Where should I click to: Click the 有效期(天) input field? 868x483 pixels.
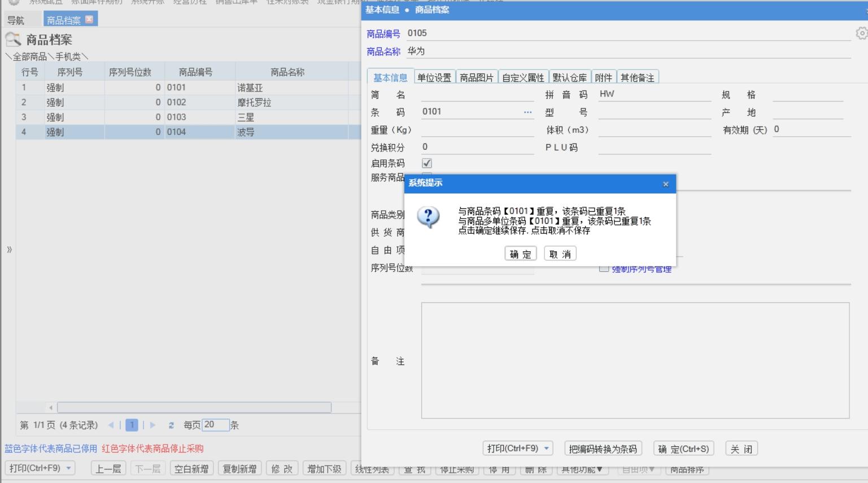click(812, 129)
